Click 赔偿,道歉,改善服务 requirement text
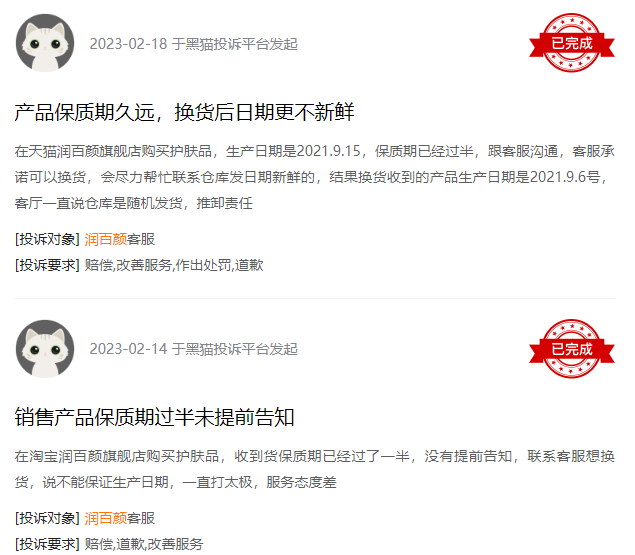The width and height of the screenshot is (635, 555). (x=144, y=544)
